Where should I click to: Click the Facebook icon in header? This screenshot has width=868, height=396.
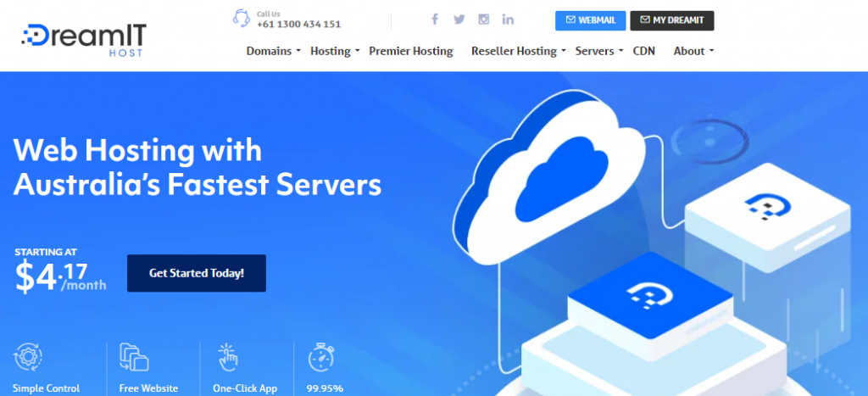click(435, 20)
